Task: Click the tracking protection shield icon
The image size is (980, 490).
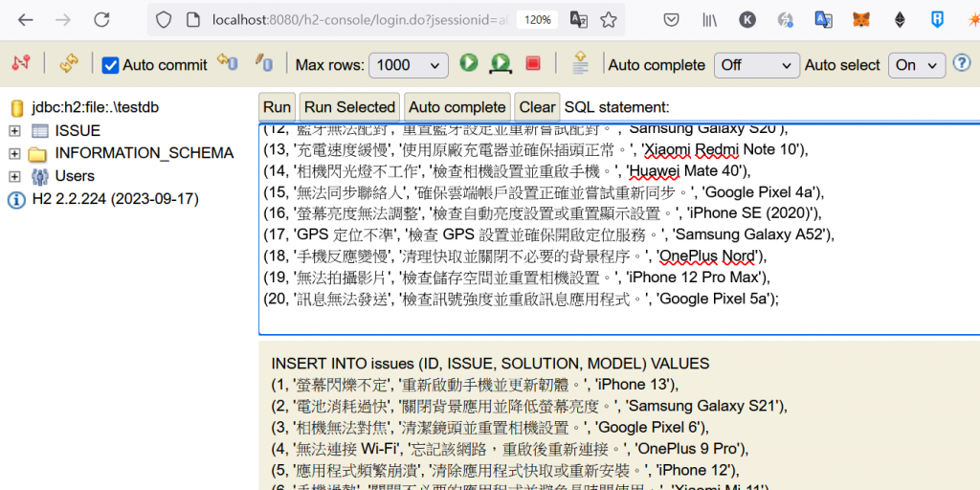Action: [163, 20]
